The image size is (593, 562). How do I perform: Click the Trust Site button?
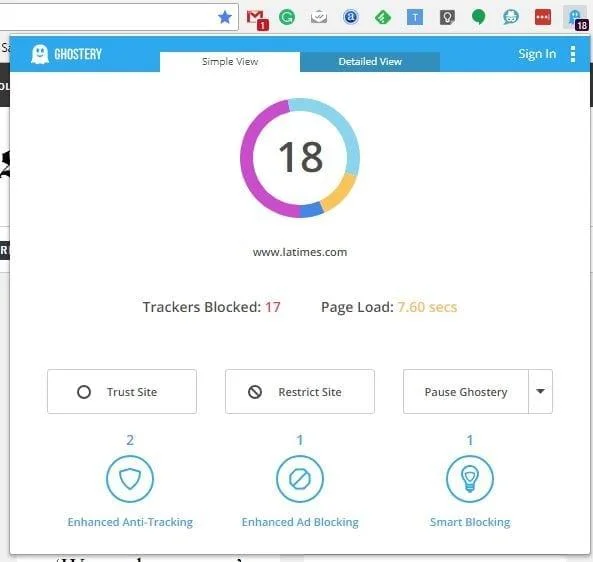(122, 391)
